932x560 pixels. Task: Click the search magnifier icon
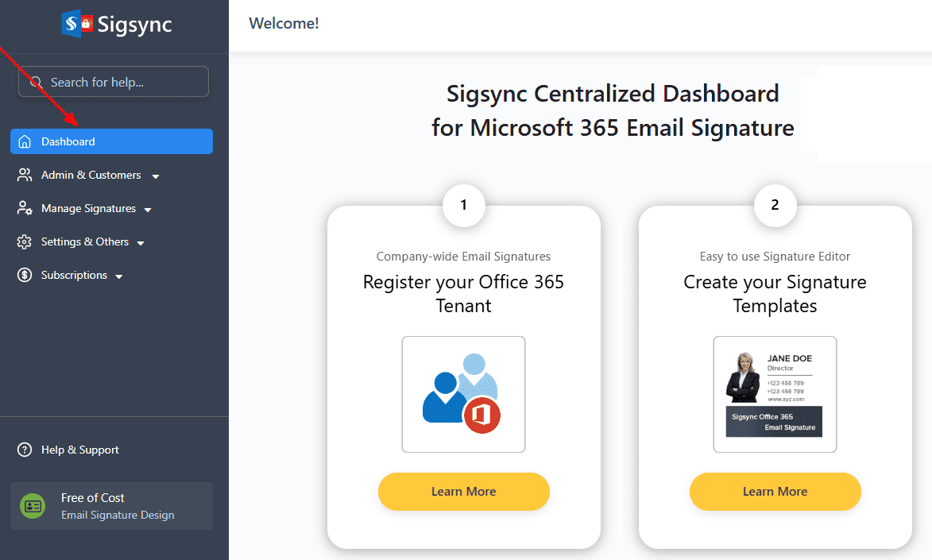pyautogui.click(x=36, y=82)
